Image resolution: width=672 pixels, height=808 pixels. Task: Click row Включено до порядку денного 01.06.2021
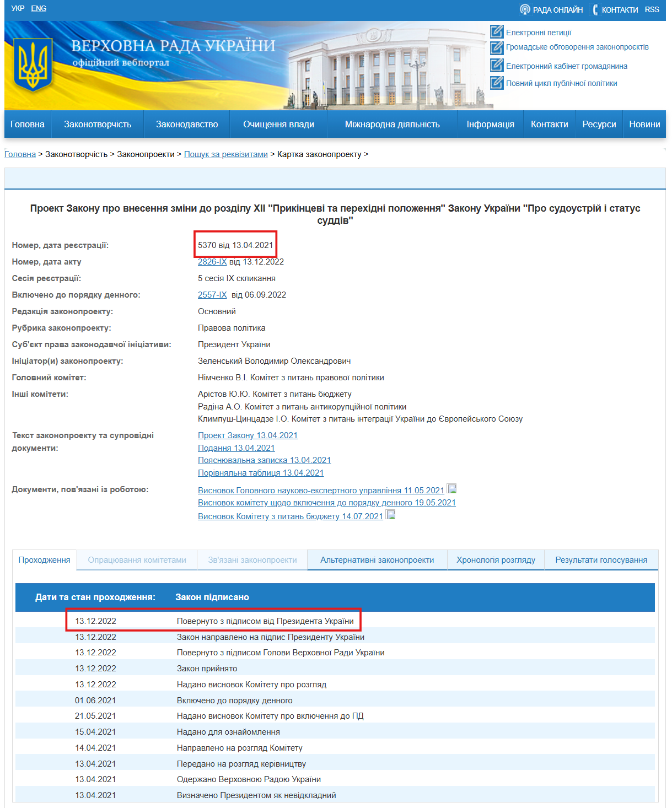pyautogui.click(x=335, y=700)
